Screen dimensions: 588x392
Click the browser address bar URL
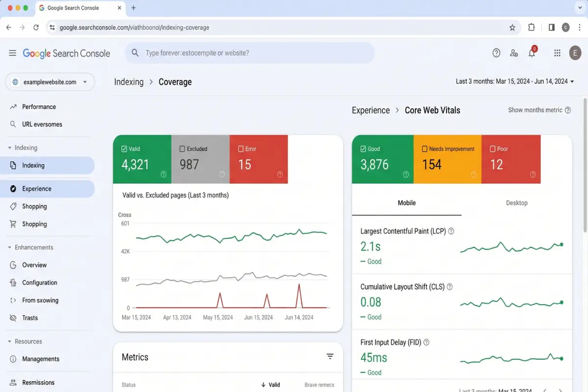click(x=134, y=27)
